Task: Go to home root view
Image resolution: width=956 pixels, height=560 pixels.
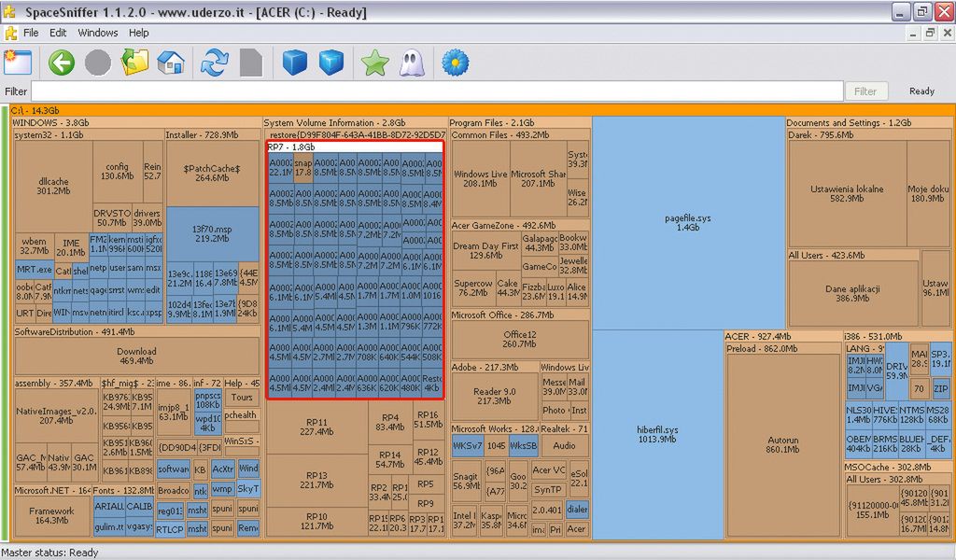Action: [171, 63]
